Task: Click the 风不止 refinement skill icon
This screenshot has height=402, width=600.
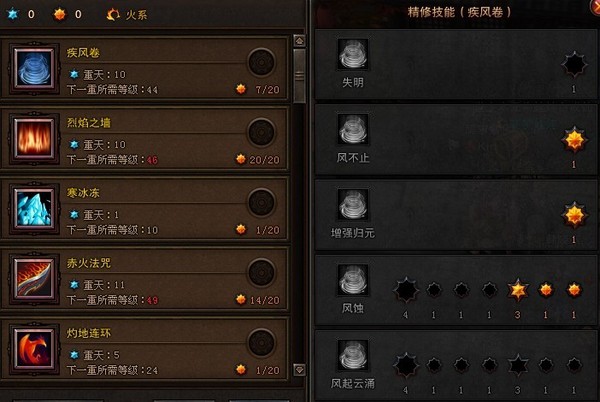Action: 353,130
